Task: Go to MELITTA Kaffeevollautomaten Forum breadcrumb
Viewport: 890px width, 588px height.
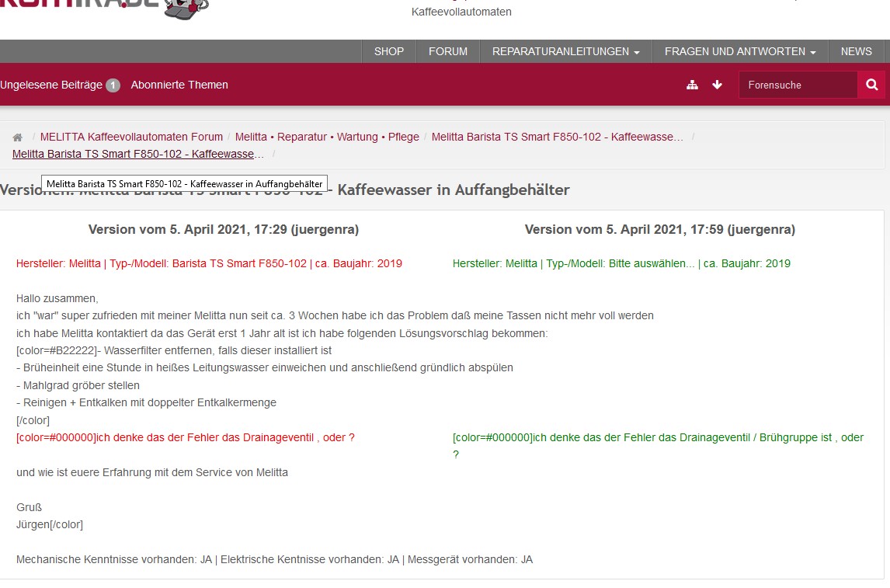Action: point(131,137)
